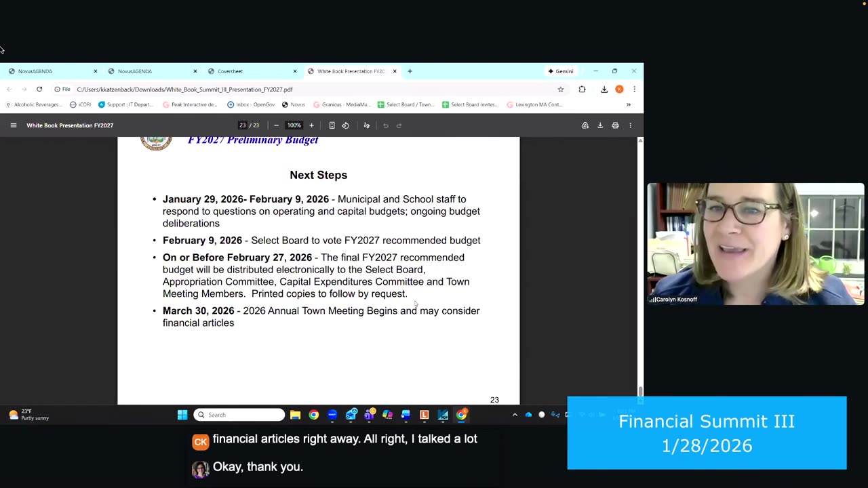Click the Next Steps heading
The width and height of the screenshot is (868, 488).
(x=318, y=175)
